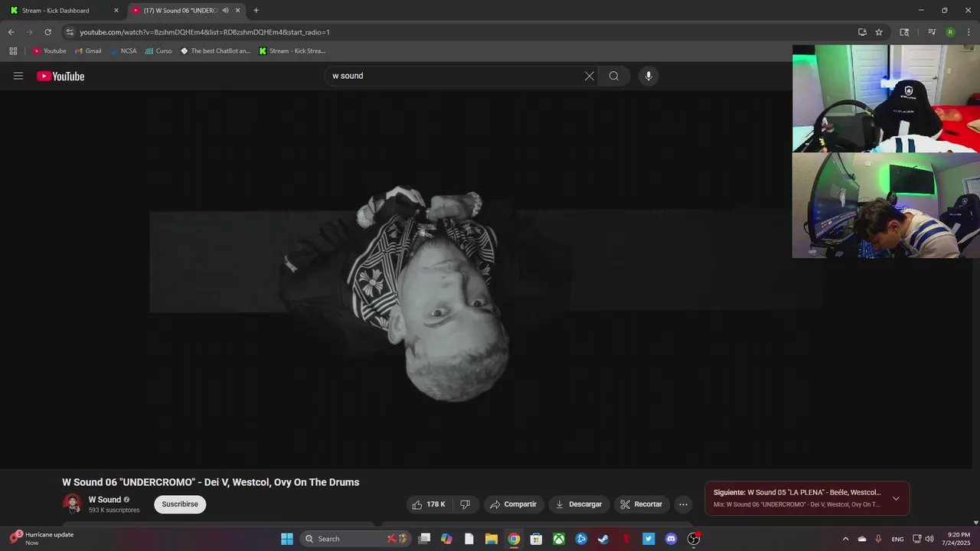Click the Recortar clip button
This screenshot has width=980, height=551.
coord(642,504)
